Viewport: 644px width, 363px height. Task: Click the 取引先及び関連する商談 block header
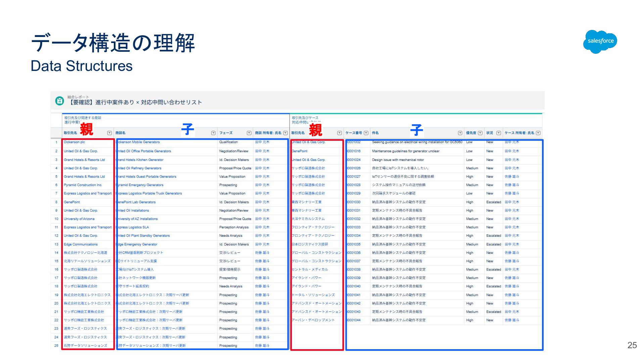[x=83, y=118]
